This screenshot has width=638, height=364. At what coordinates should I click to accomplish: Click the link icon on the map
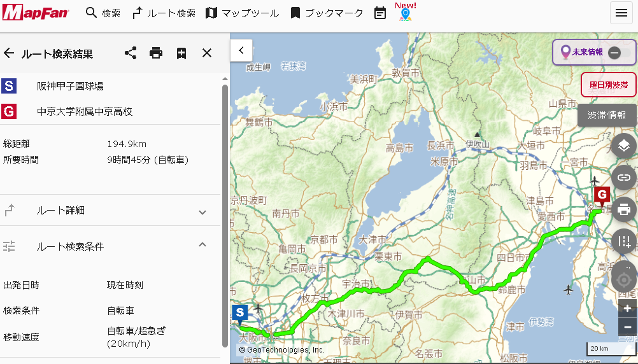623,178
